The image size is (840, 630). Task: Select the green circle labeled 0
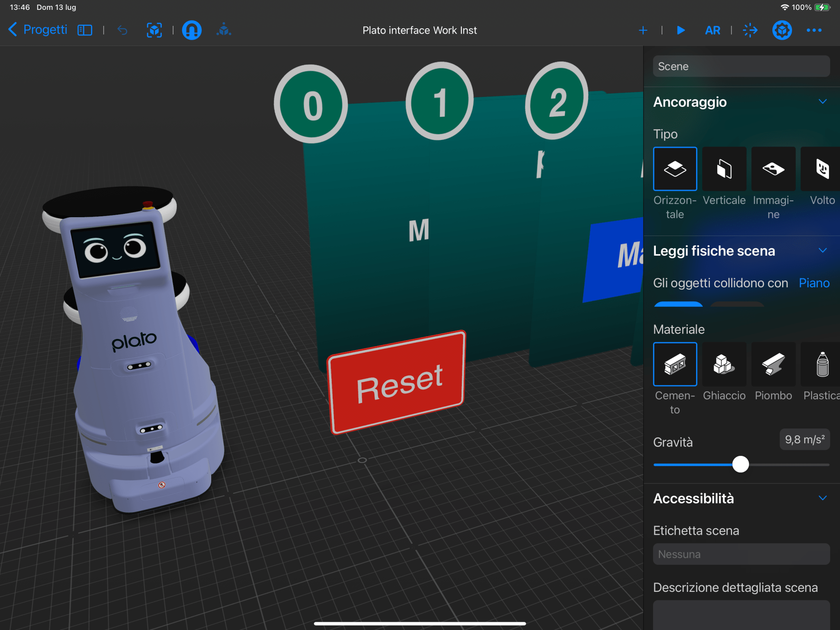click(311, 104)
